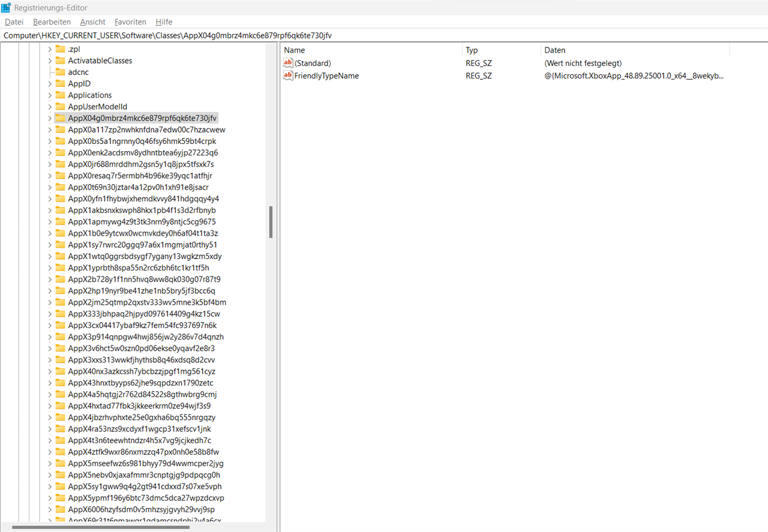This screenshot has width=768, height=532.
Task: Click the Applications folder icon
Action: [x=60, y=95]
